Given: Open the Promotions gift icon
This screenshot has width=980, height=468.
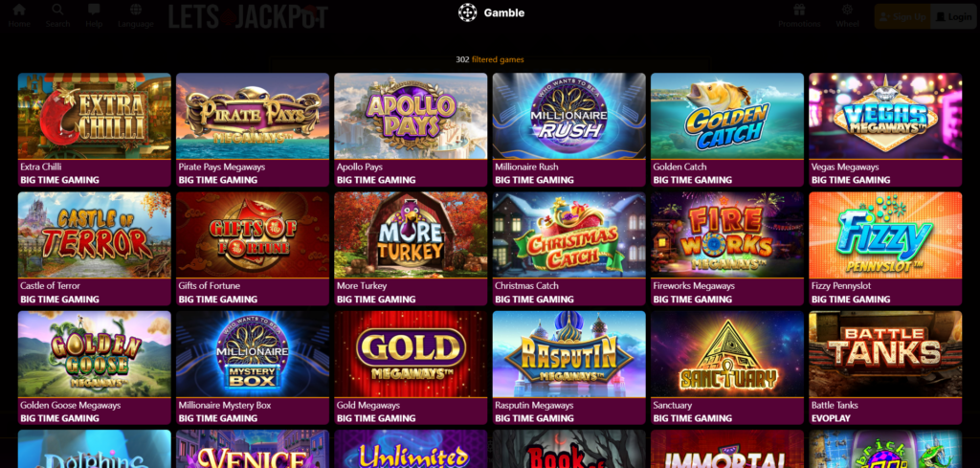Looking at the screenshot, I should click(x=799, y=10).
